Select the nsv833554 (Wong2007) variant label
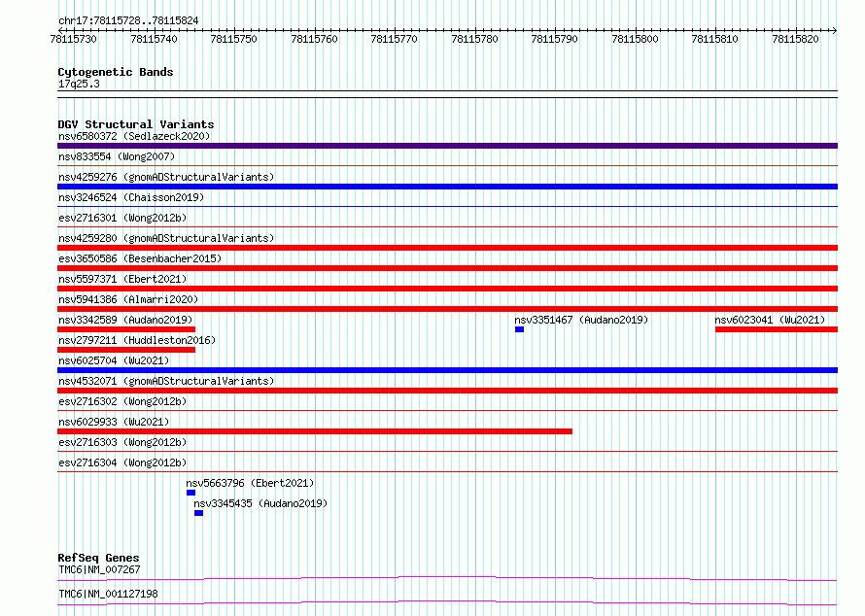 117,156
